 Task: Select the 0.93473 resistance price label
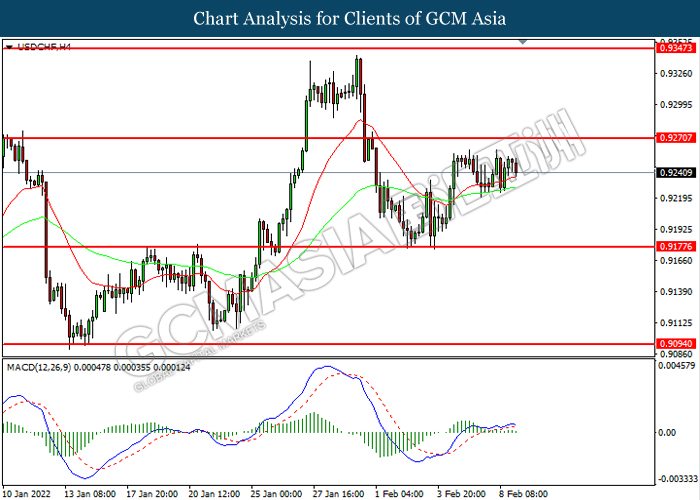click(x=676, y=48)
